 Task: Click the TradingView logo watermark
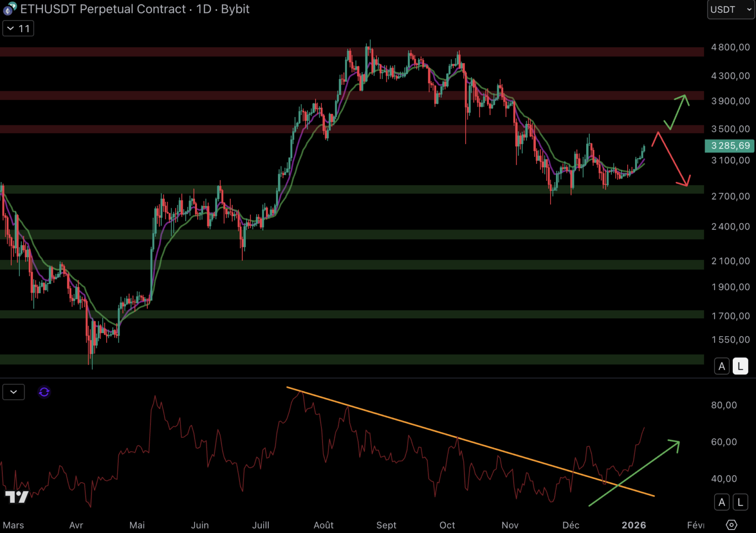(17, 496)
